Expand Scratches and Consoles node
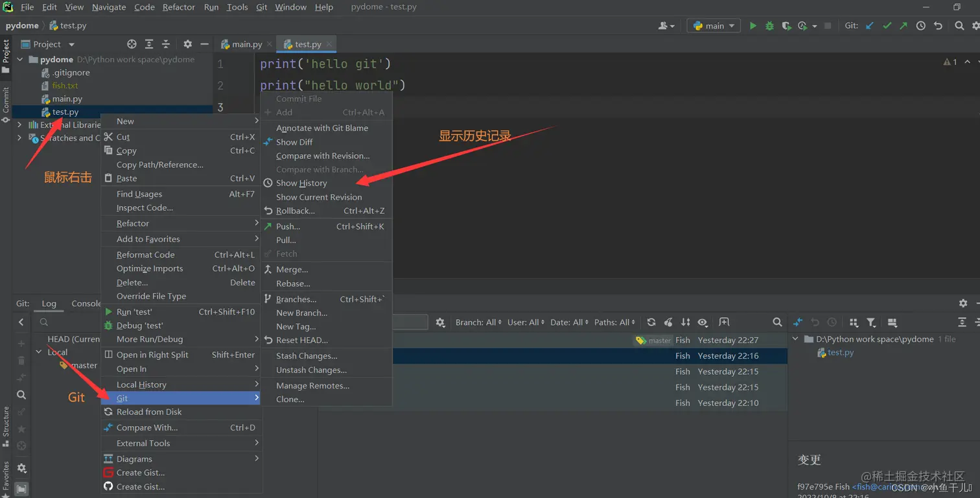 click(x=19, y=137)
